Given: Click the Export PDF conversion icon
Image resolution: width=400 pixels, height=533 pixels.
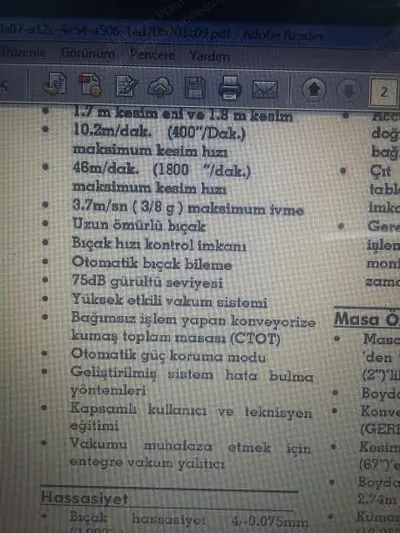Looking at the screenshot, I should [90, 85].
